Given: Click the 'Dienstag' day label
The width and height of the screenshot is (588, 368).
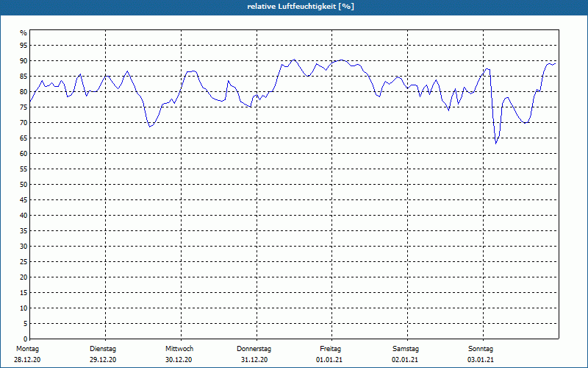Looking at the screenshot, I should coord(103,349).
